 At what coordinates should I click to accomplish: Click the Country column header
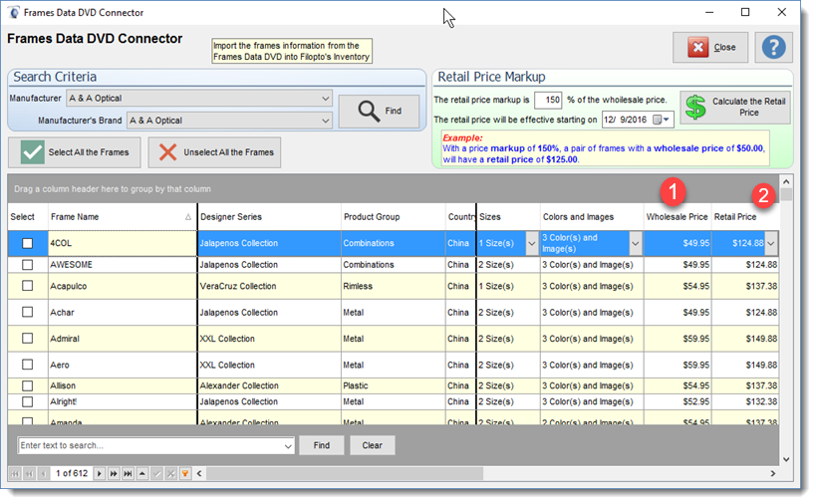coord(460,217)
